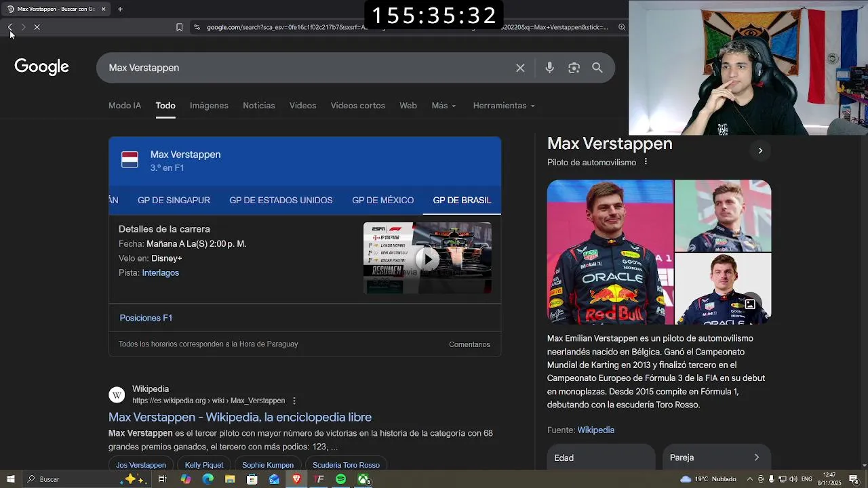Open the Videos search tab

[302, 106]
